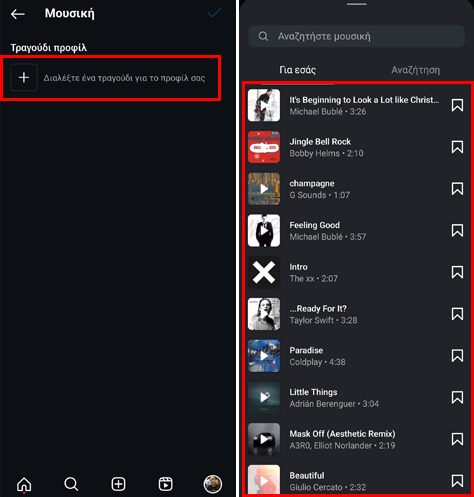Play the Paradise cover preview
Screen dimensions: 474x497
click(264, 356)
